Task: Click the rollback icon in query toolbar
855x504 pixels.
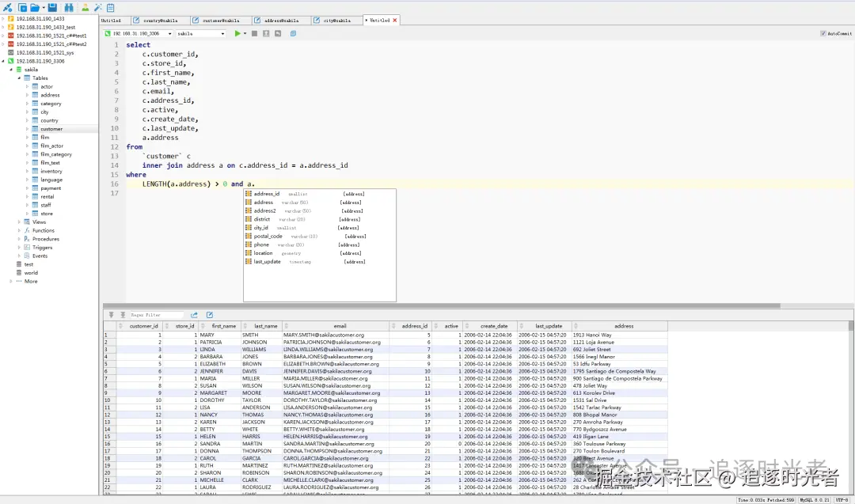Action: [278, 34]
